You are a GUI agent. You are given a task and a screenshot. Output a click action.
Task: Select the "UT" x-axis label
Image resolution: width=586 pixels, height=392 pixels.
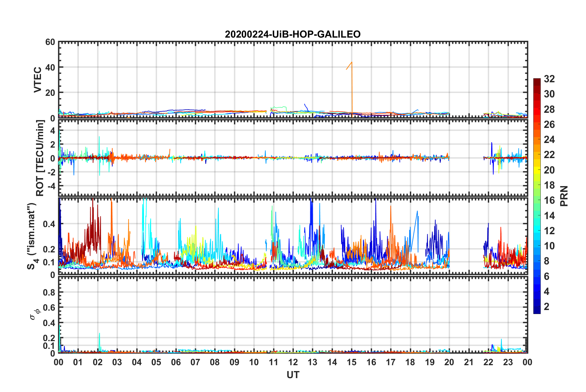[x=293, y=375]
